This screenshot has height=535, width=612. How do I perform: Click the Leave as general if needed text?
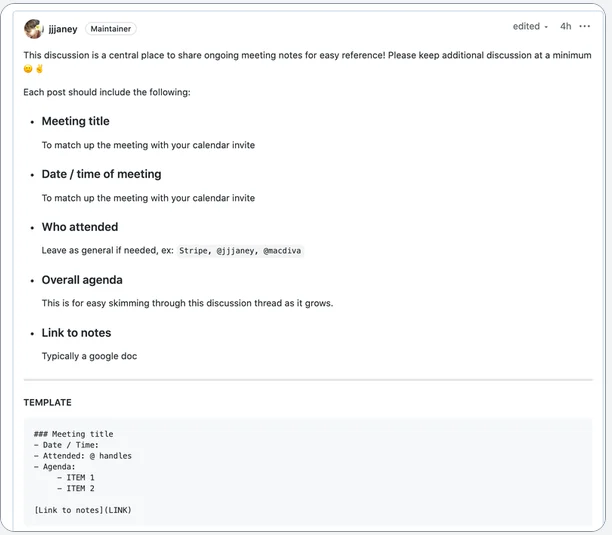coord(108,251)
